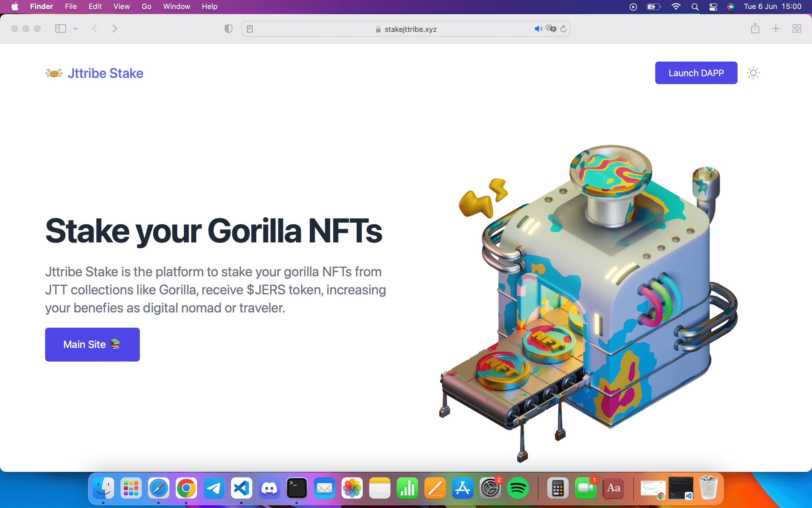Show Reader view from the address bar

point(250,29)
